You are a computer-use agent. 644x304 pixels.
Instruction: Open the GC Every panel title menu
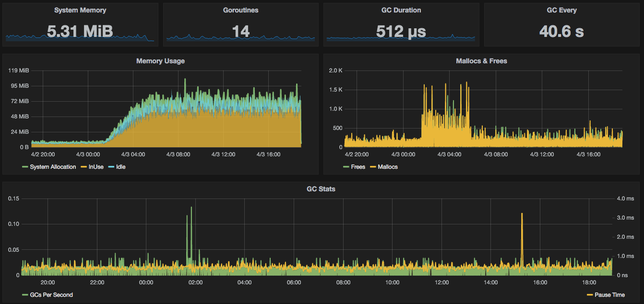[561, 10]
